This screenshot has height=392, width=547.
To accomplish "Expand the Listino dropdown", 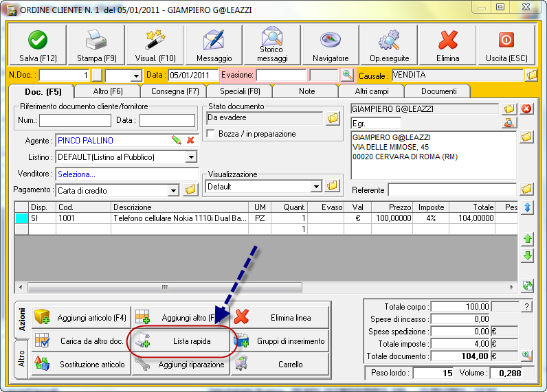I will coord(191,157).
